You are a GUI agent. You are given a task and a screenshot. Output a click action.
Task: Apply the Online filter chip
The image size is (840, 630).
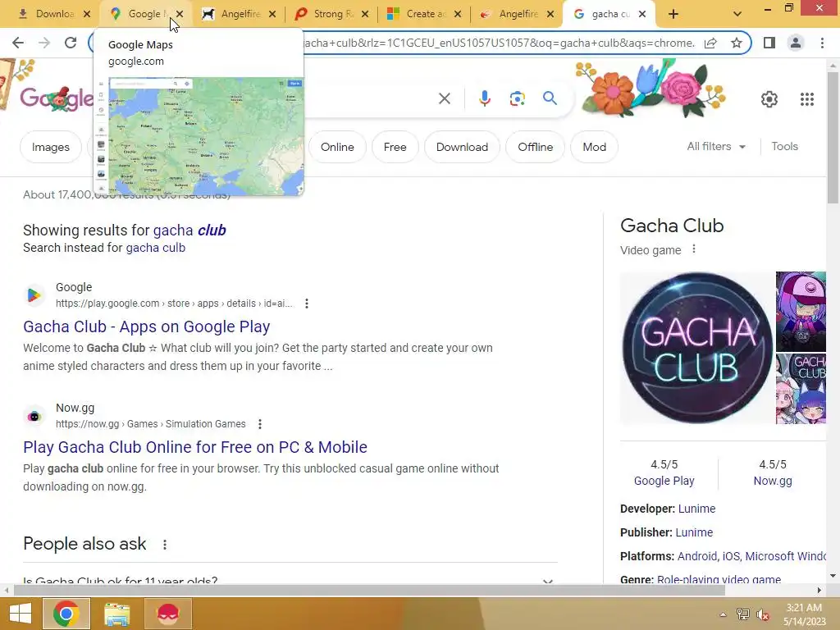click(337, 147)
